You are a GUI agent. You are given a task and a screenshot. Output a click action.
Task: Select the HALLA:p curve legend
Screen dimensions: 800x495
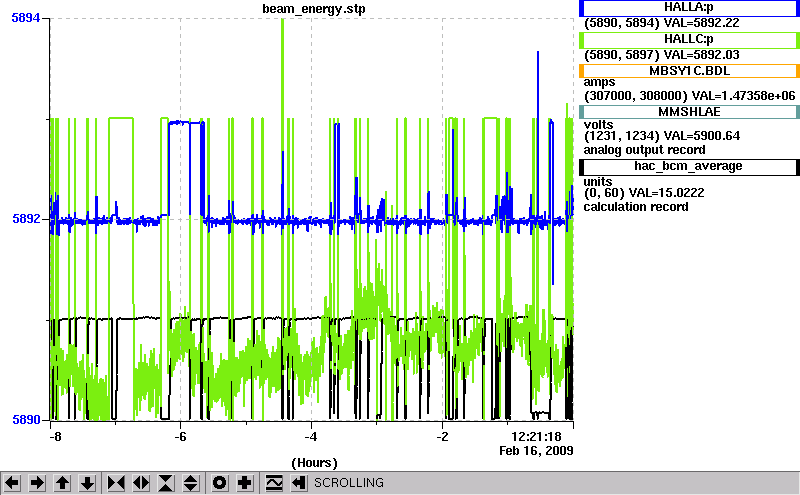pyautogui.click(x=689, y=8)
